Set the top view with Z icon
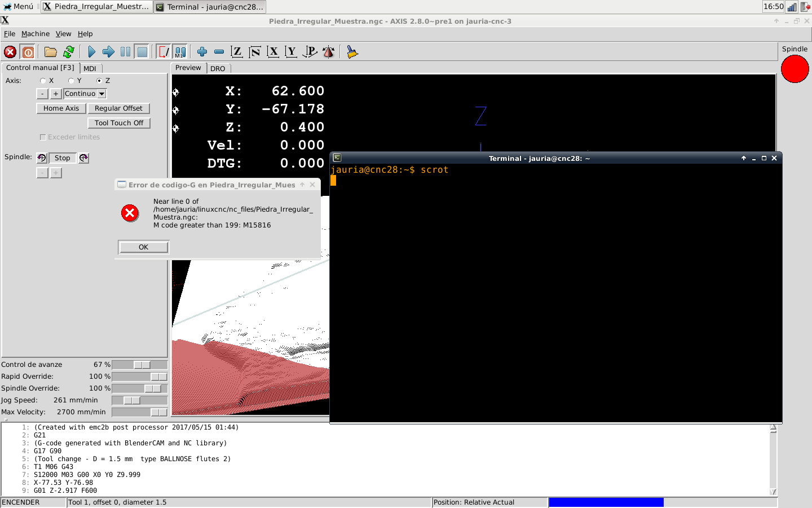 (237, 52)
